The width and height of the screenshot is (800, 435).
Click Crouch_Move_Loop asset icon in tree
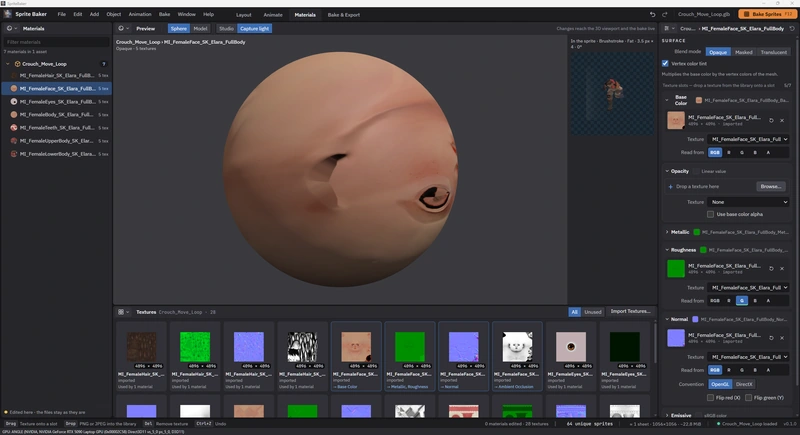coord(17,64)
